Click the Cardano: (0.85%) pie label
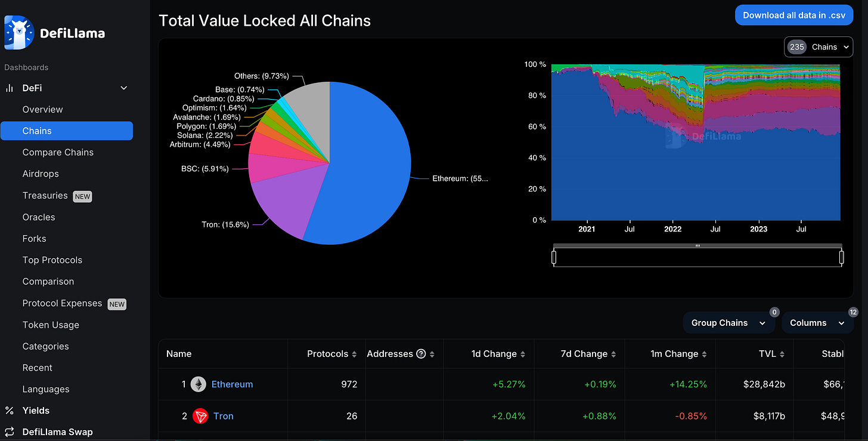Image resolution: width=868 pixels, height=441 pixels. click(x=224, y=98)
